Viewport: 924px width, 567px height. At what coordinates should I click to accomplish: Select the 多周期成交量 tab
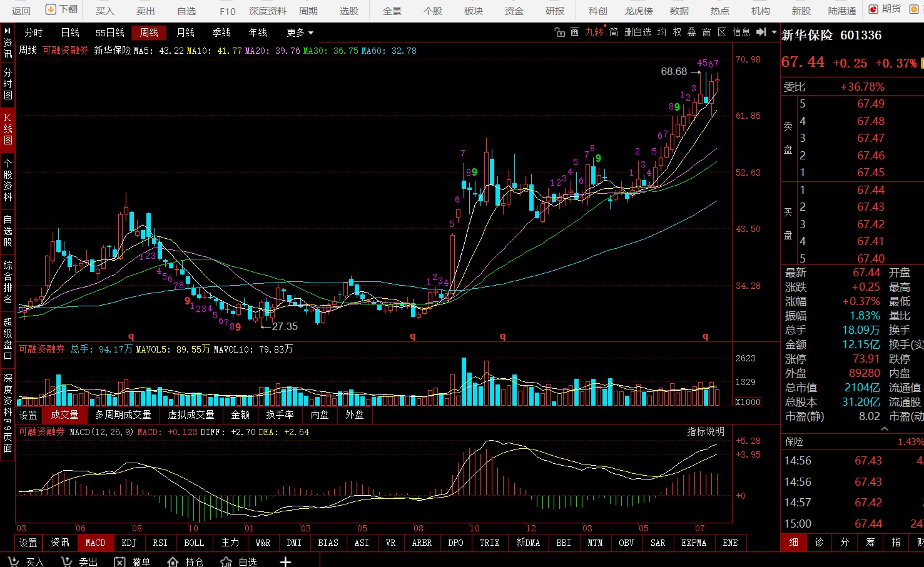point(123,415)
